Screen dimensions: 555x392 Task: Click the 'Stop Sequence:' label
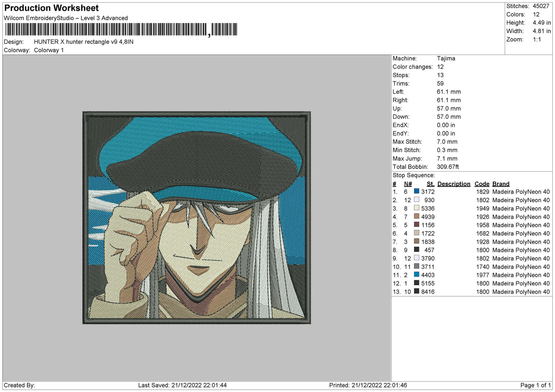coord(414,175)
